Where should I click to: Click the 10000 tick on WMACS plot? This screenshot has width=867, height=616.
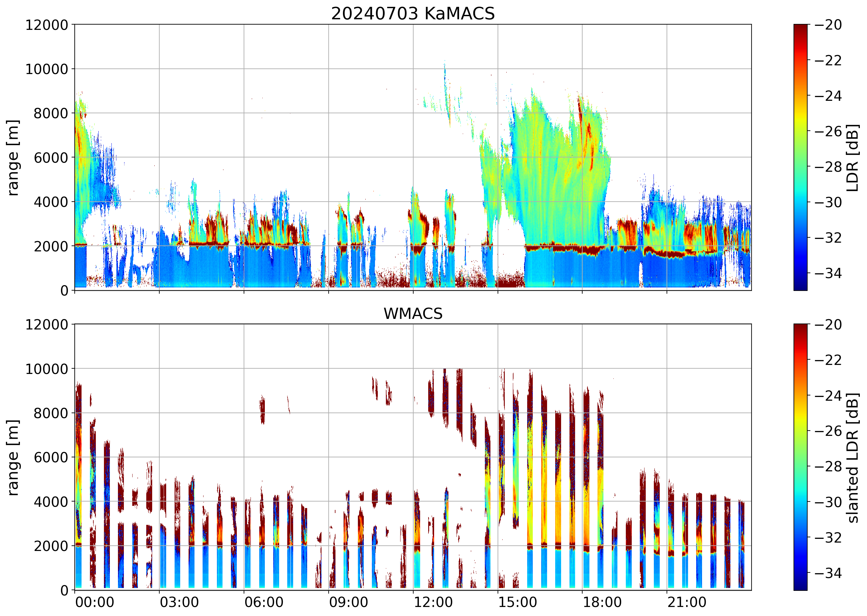click(47, 369)
